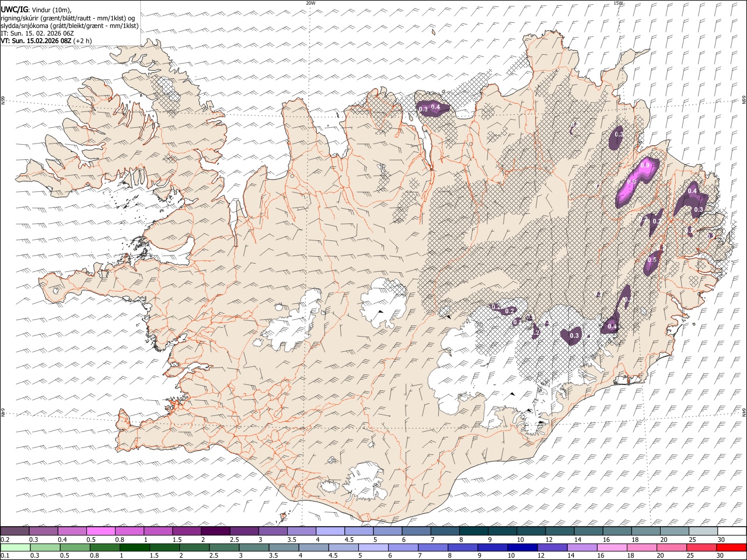
Task: Click the bright red 30 swatch in lower legend
Action: click(732, 547)
